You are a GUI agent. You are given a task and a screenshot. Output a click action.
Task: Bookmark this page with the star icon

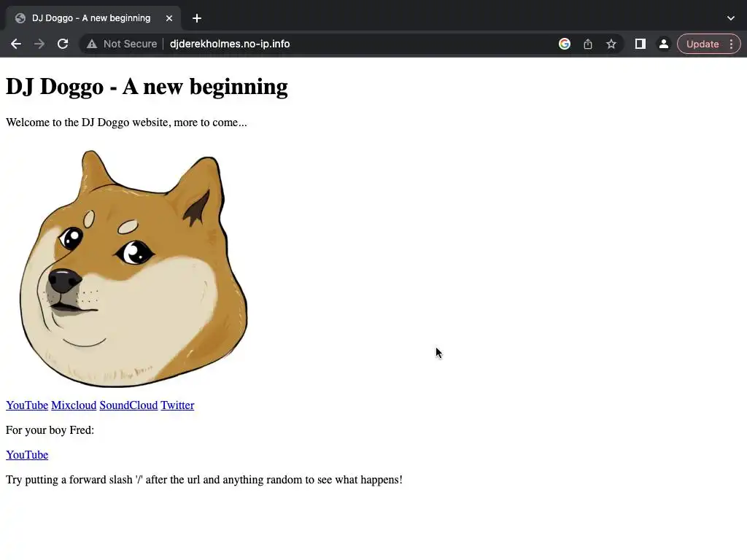tap(611, 44)
